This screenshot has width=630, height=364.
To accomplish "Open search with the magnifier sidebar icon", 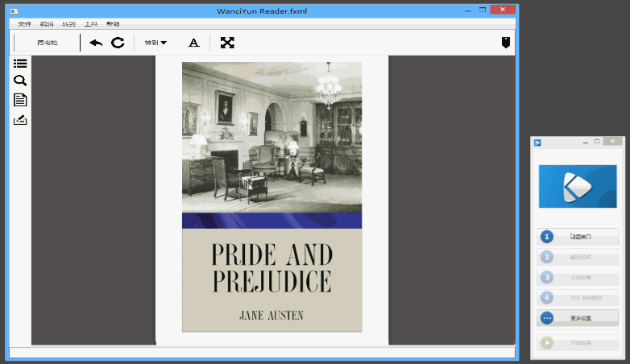I will (20, 81).
